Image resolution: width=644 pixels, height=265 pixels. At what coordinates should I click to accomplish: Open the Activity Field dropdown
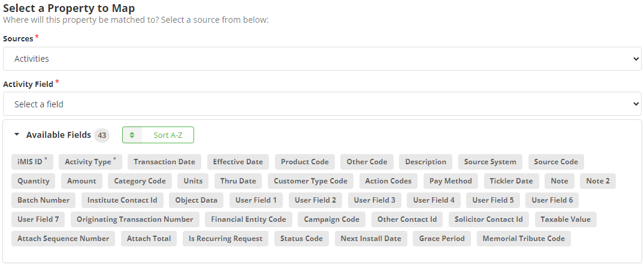(322, 104)
